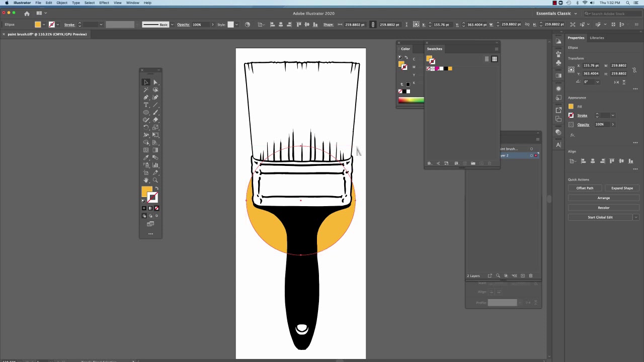Open the Window menu
644x362 pixels.
[x=133, y=3]
